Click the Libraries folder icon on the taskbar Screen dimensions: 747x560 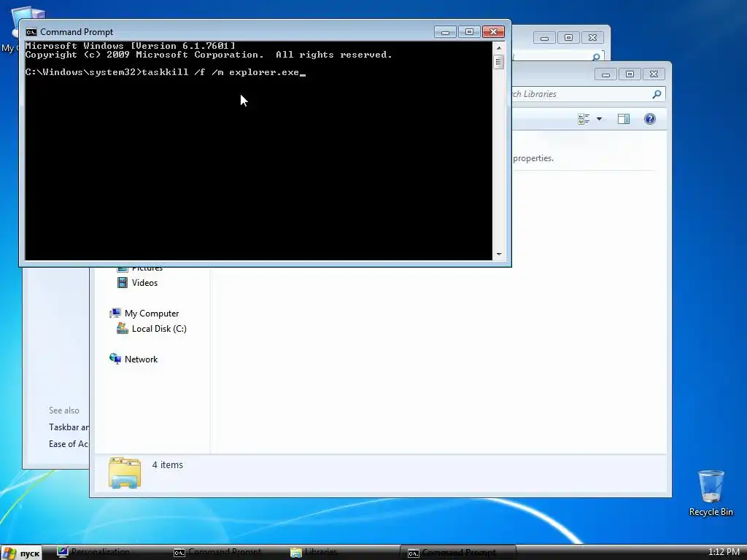tap(296, 553)
